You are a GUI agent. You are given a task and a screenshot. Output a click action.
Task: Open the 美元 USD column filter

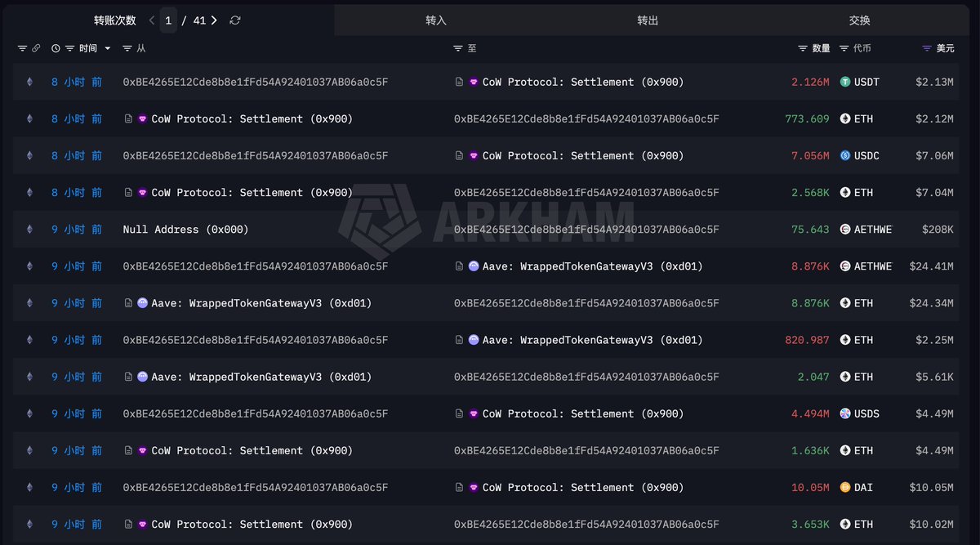tap(927, 48)
